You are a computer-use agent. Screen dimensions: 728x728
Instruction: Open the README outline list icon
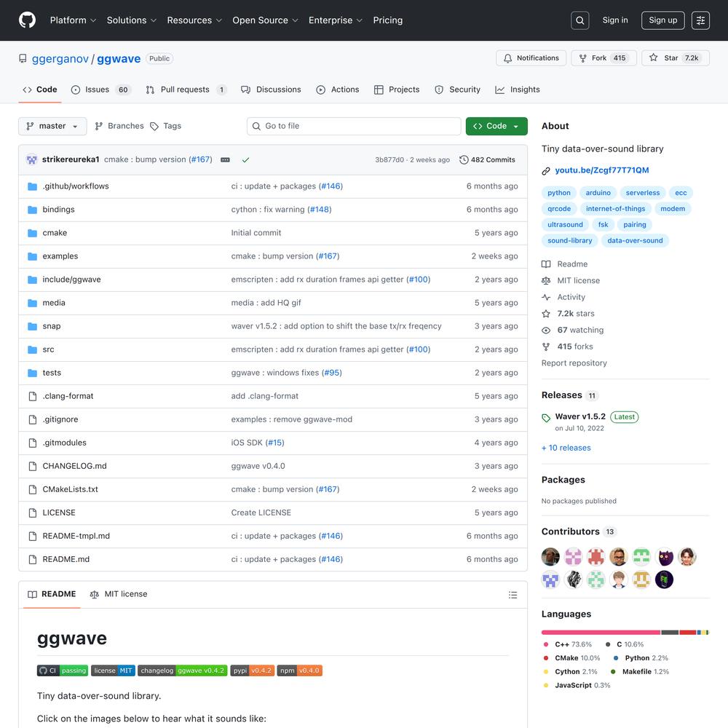pyautogui.click(x=513, y=595)
